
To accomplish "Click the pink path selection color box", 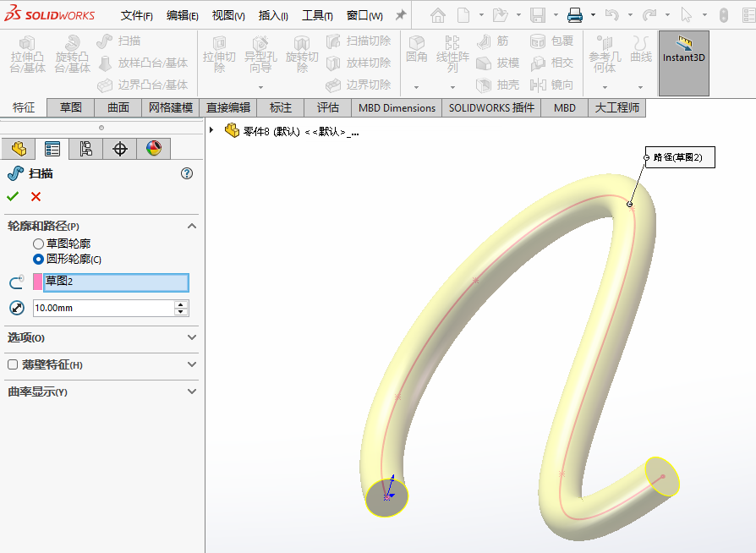I will 37,282.
